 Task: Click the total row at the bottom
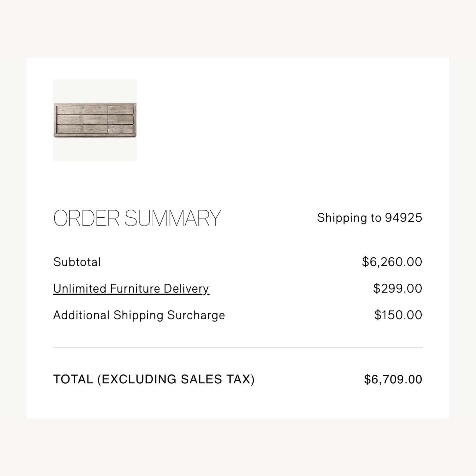[x=238, y=379]
